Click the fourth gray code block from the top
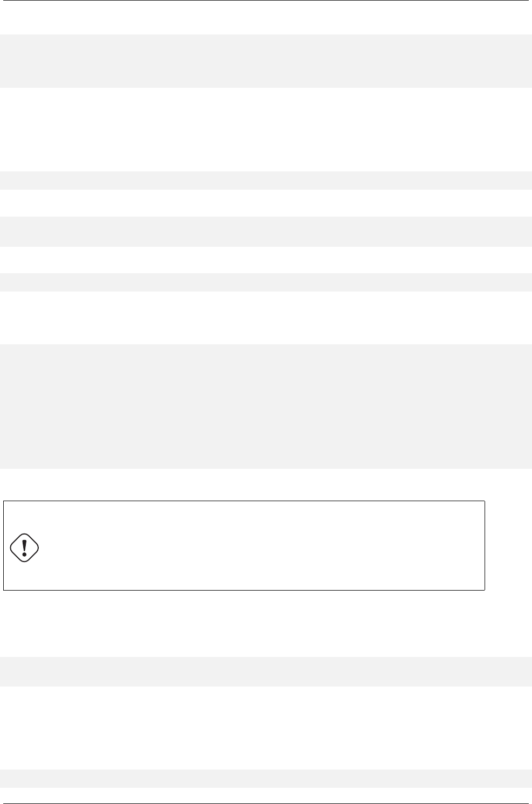 266,282
